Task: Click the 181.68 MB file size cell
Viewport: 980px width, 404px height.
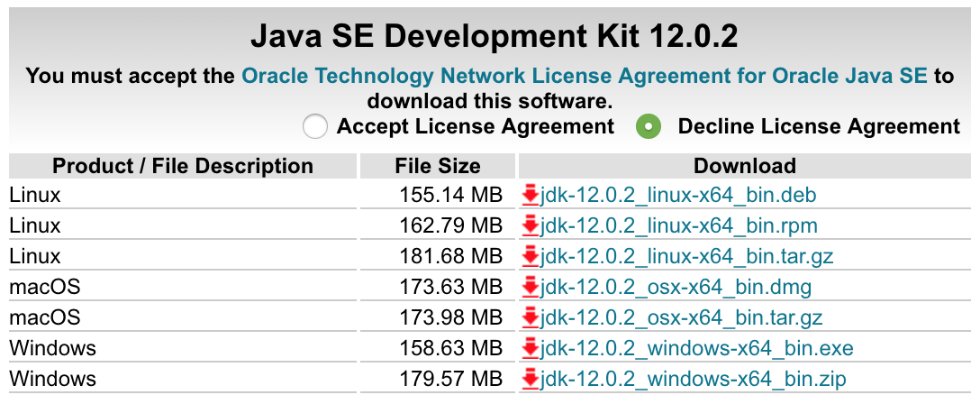Action: tap(438, 257)
